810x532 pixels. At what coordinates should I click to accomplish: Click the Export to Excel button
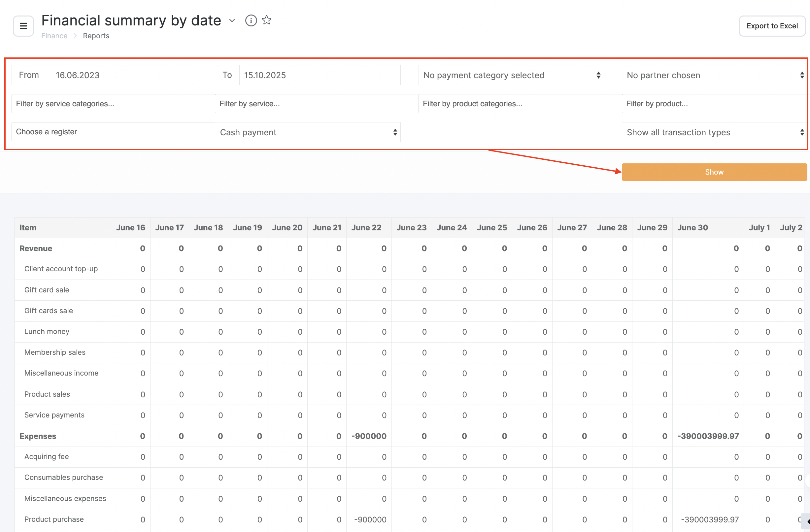coord(771,26)
